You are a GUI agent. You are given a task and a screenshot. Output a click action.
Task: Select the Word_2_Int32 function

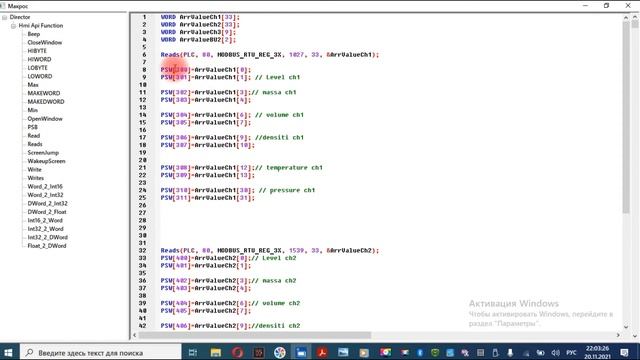(45, 195)
